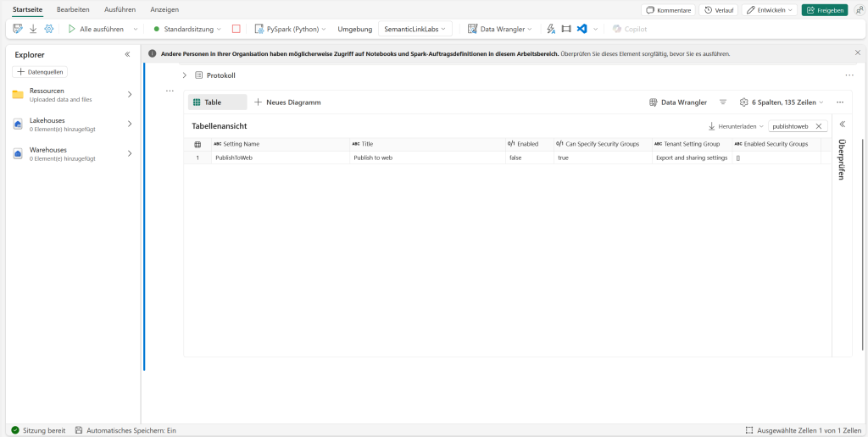This screenshot has width=868, height=437.
Task: Click the Can Specify Security Groups header
Action: click(x=603, y=144)
